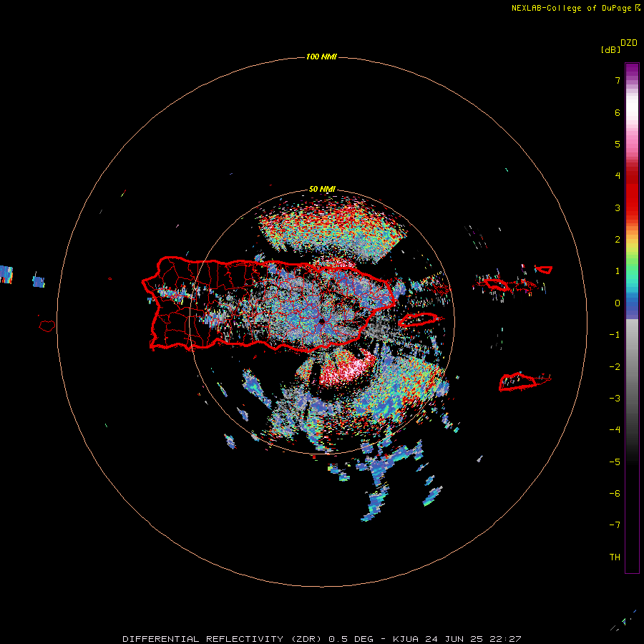Click the 3 dB tick label on scale
The height and width of the screenshot is (644, 644).
[618, 208]
